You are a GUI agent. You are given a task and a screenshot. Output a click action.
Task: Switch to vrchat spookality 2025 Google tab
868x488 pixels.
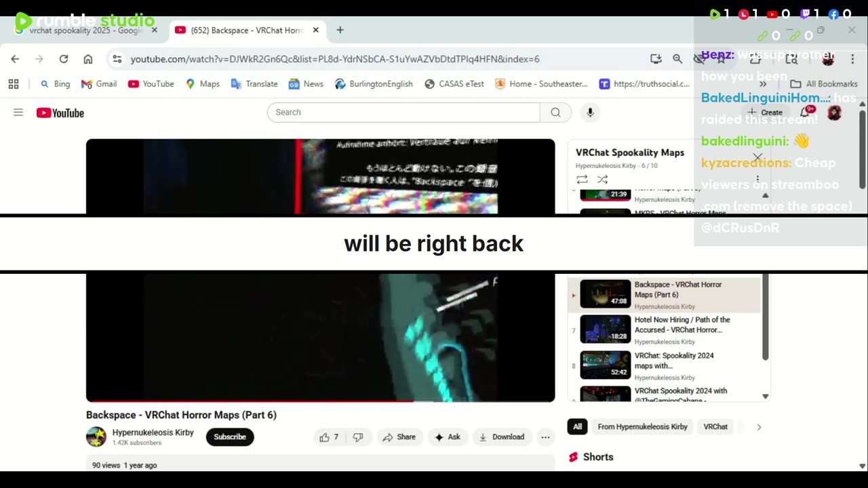85,30
